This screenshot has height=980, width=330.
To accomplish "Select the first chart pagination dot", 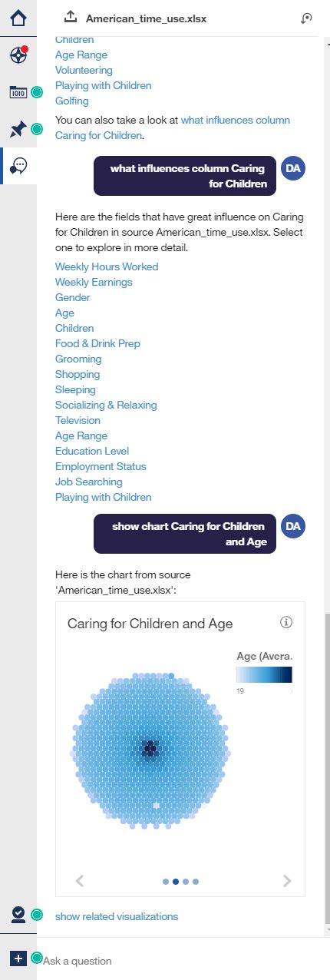I will (166, 882).
